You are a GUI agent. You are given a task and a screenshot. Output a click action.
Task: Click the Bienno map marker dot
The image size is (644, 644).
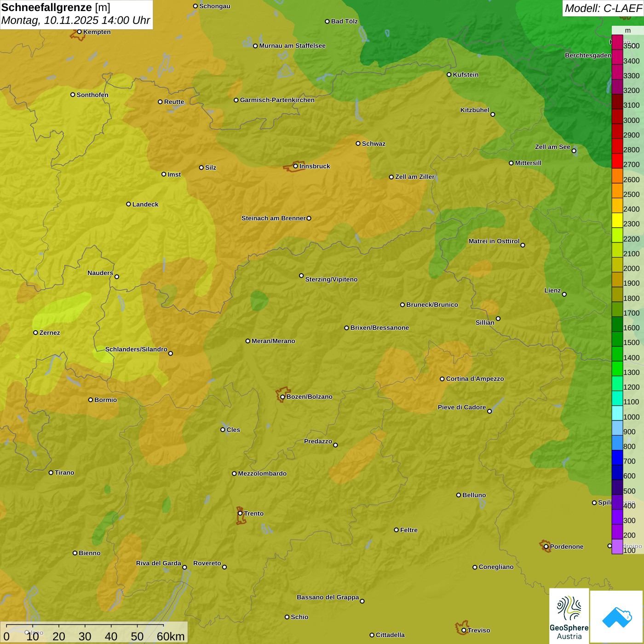click(x=75, y=553)
